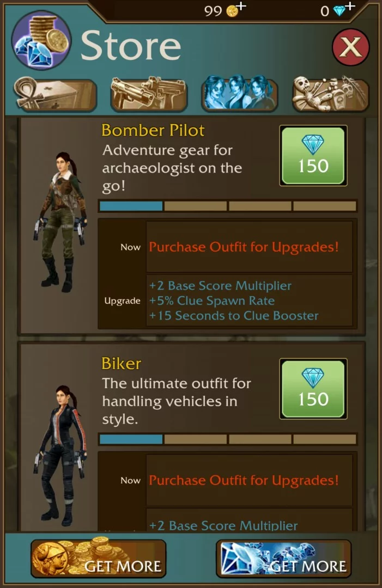
Task: Close the Store with the red X
Action: [350, 47]
